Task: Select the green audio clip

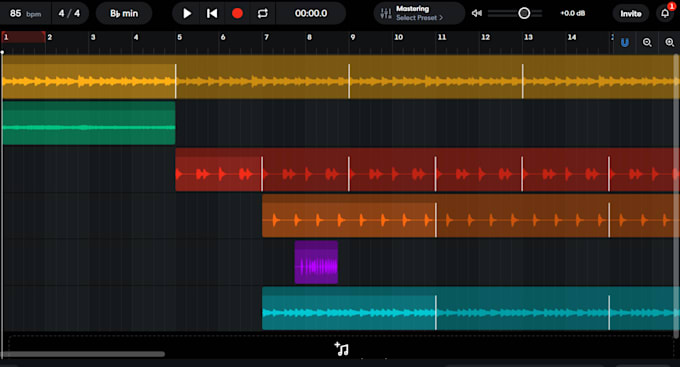Action: [89, 123]
